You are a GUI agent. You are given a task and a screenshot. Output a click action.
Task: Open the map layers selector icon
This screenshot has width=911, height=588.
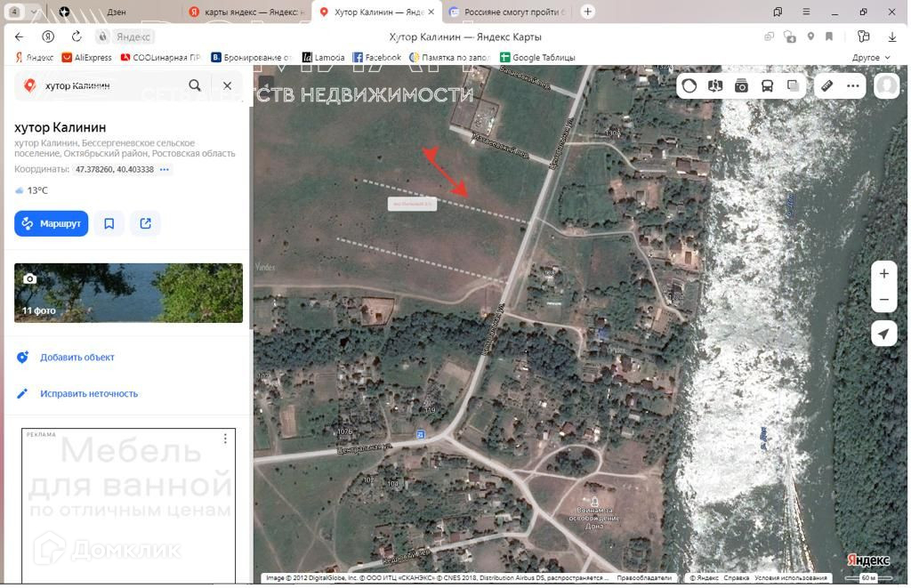(793, 86)
